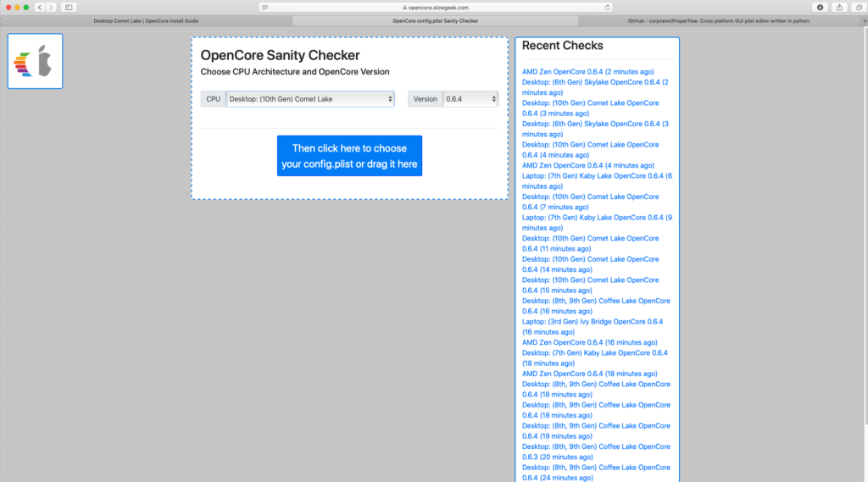Reload the page with refresh icon
This screenshot has width=868, height=482.
coord(607,7)
